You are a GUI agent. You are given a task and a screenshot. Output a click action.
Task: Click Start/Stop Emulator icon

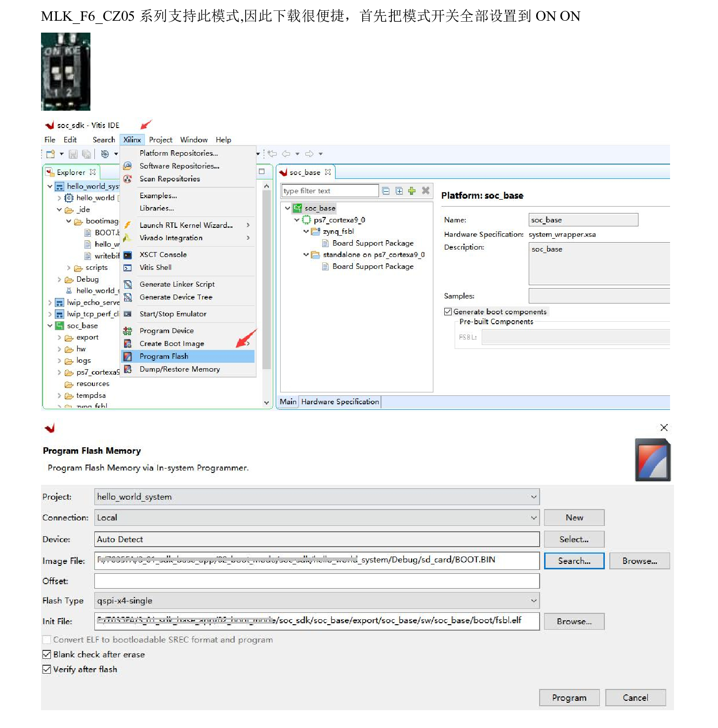tap(127, 314)
